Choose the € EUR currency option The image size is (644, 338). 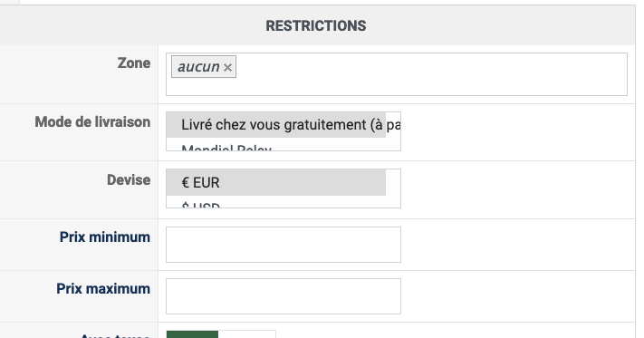276,183
